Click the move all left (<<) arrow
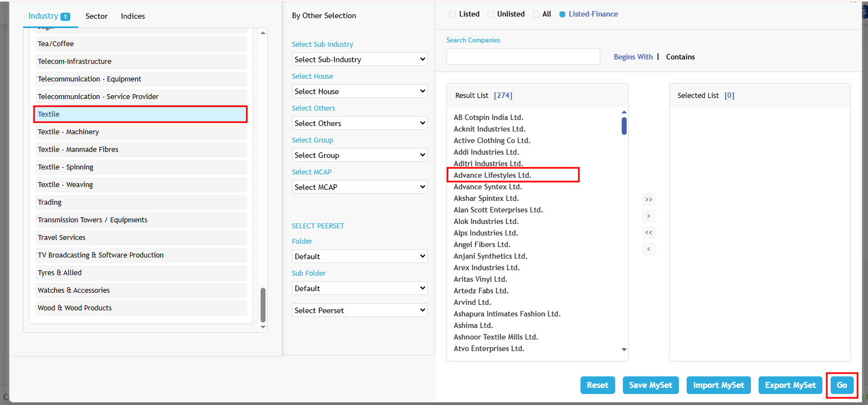 [x=649, y=232]
